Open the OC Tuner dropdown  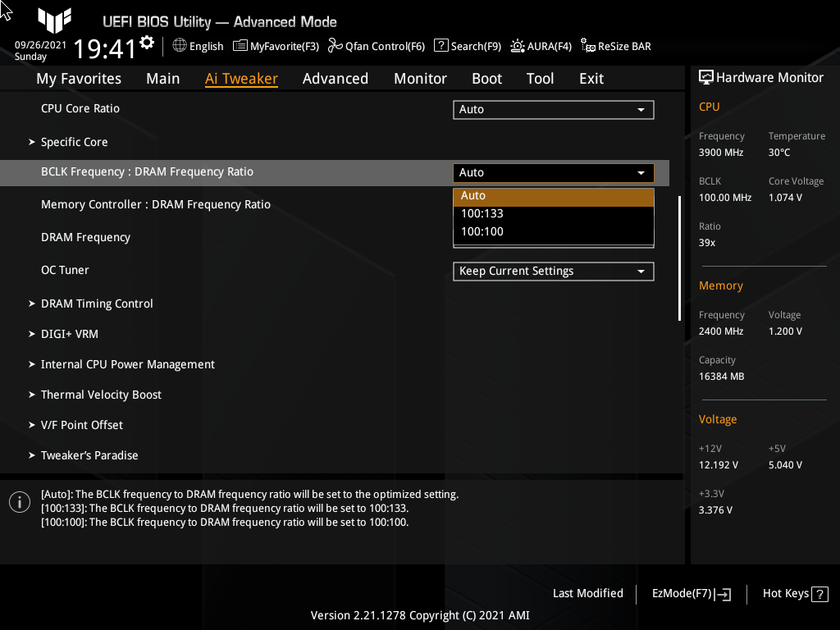point(553,271)
